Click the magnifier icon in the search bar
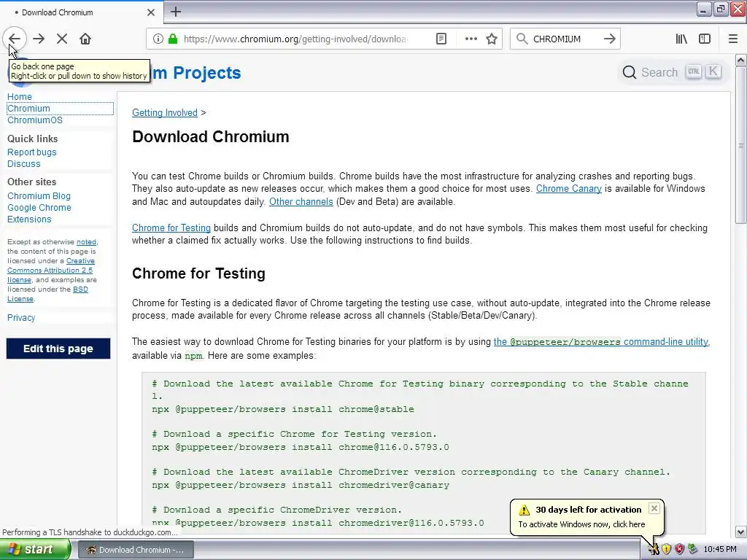The image size is (747, 560). pyautogui.click(x=522, y=39)
